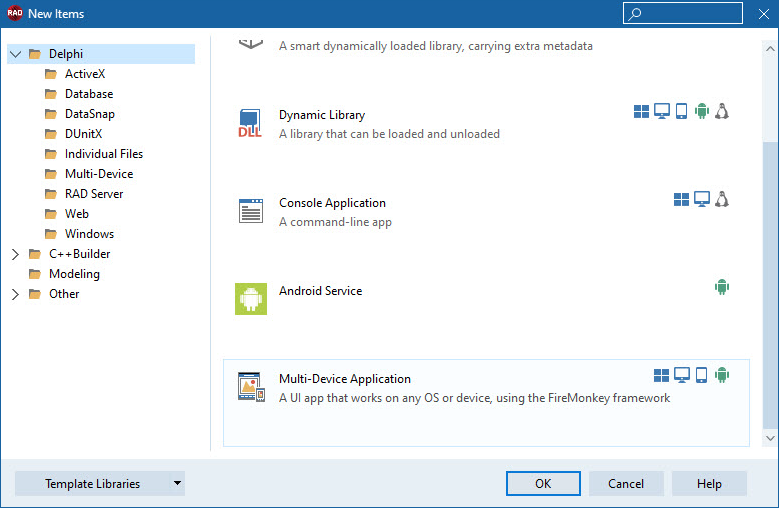Click the folder icon next to Delphi

(35, 54)
